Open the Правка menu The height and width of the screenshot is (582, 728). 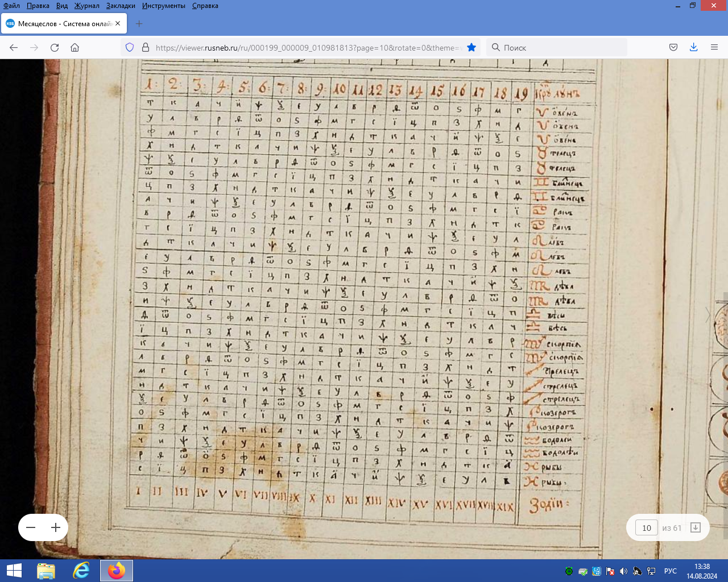(x=38, y=6)
